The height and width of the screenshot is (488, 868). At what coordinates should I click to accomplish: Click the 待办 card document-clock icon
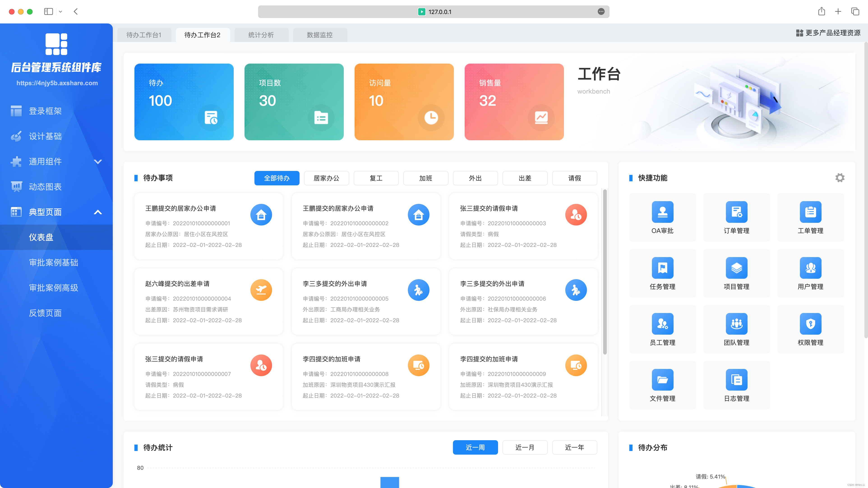(x=211, y=117)
